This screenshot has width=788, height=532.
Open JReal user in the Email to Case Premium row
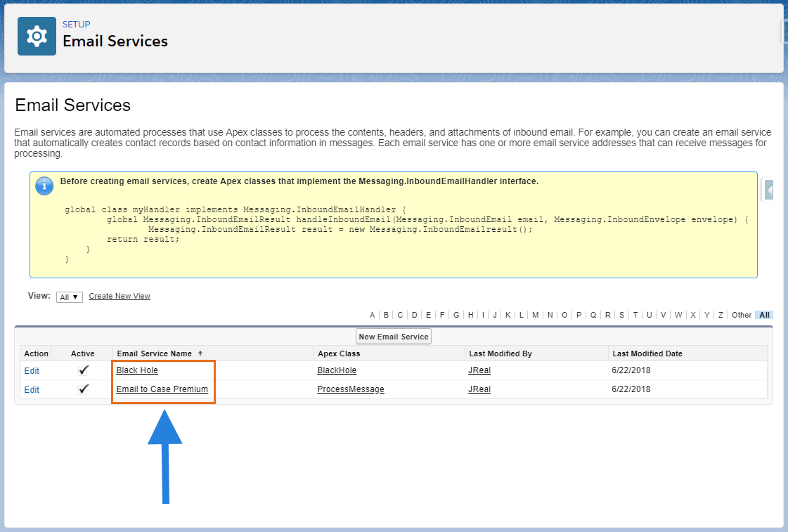(479, 389)
